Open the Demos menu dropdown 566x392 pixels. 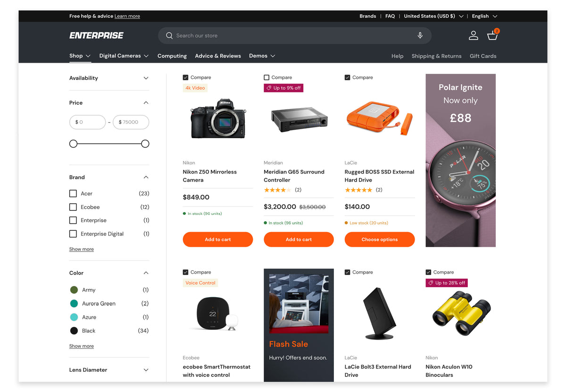[262, 56]
